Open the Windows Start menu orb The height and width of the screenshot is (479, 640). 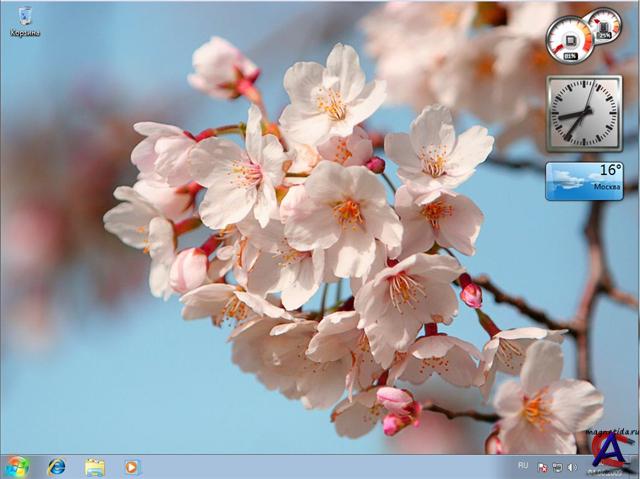17,467
